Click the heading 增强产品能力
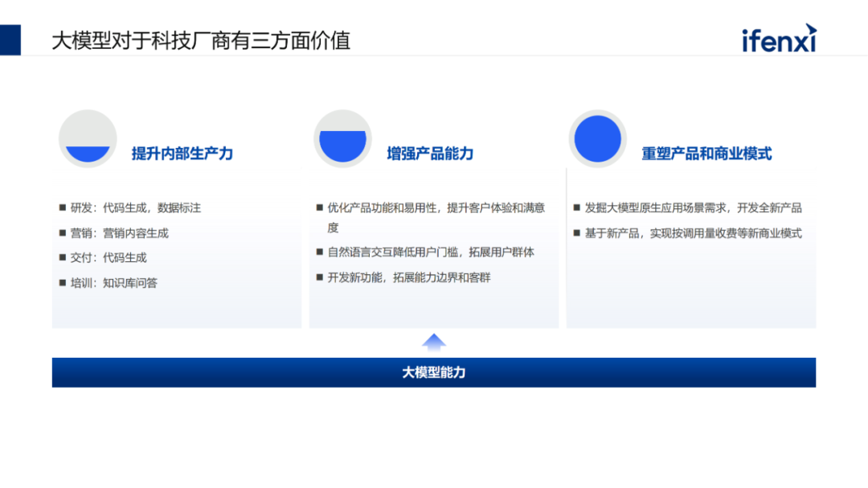868x488 pixels. coord(430,154)
